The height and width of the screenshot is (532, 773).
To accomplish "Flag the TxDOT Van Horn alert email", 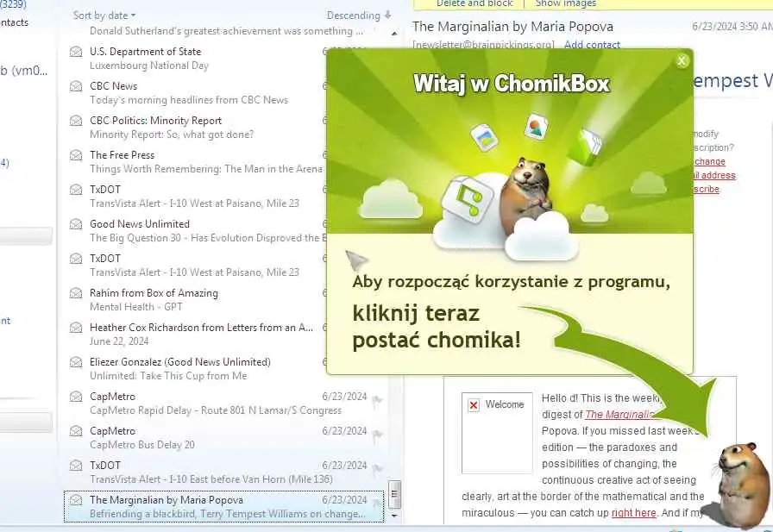I will [377, 471].
